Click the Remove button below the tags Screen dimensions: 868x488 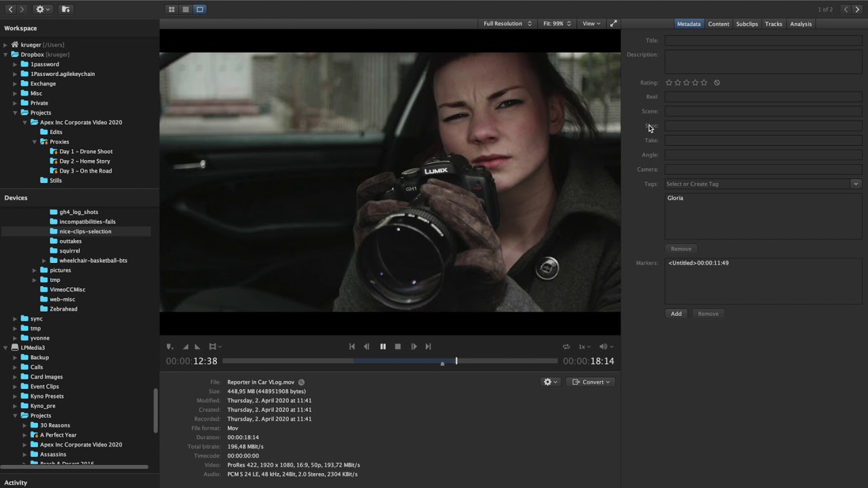681,249
